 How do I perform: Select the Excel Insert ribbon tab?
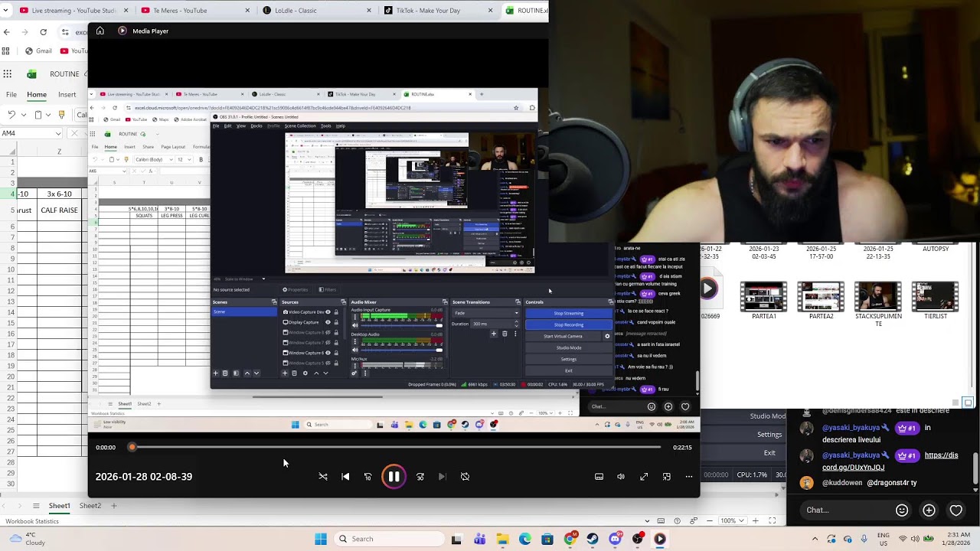[67, 95]
